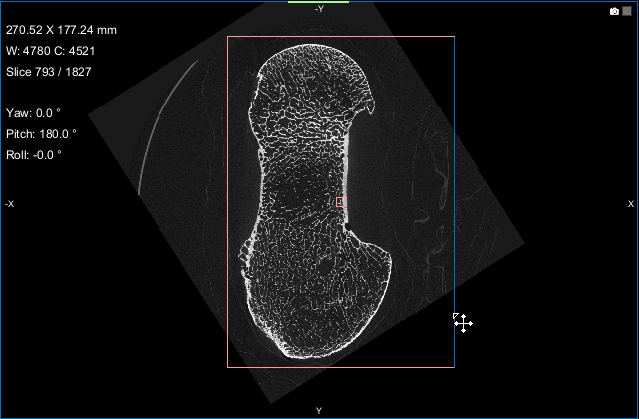The width and height of the screenshot is (639, 419).
Task: Click the Pitch: 180.0° readout
Action: (x=40, y=133)
